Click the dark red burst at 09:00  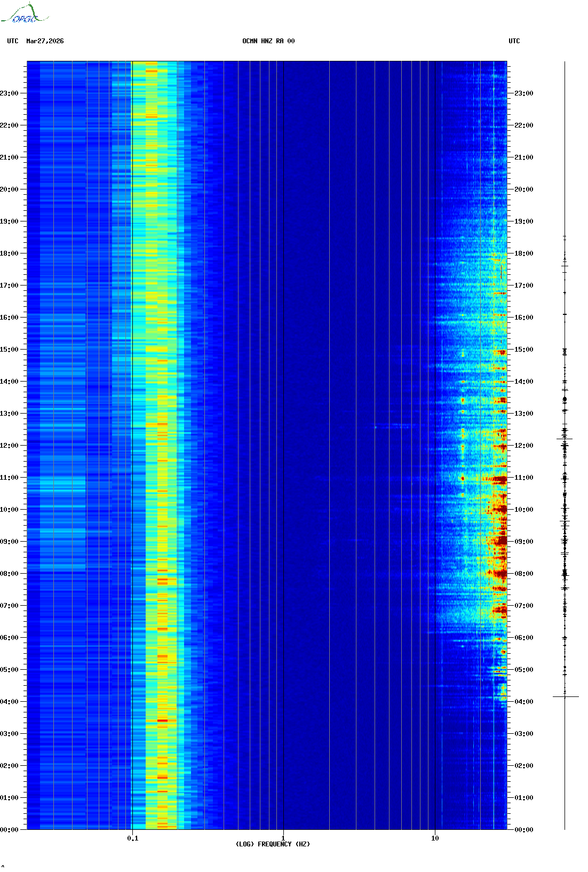(x=500, y=542)
